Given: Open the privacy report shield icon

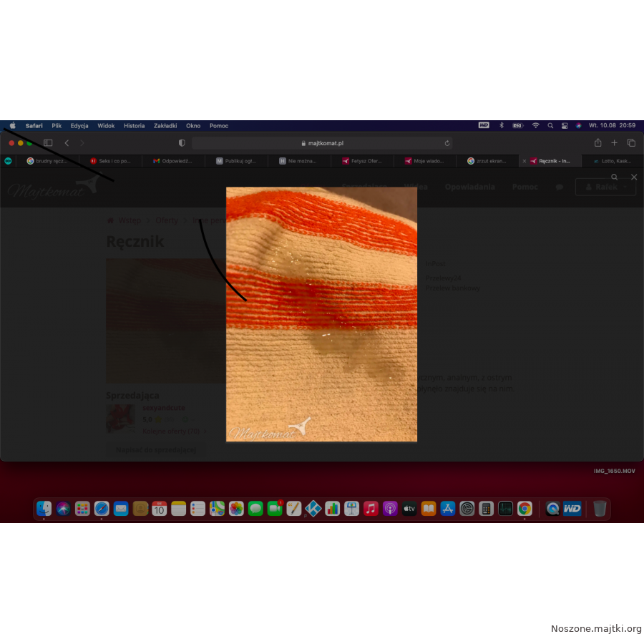Looking at the screenshot, I should (182, 143).
